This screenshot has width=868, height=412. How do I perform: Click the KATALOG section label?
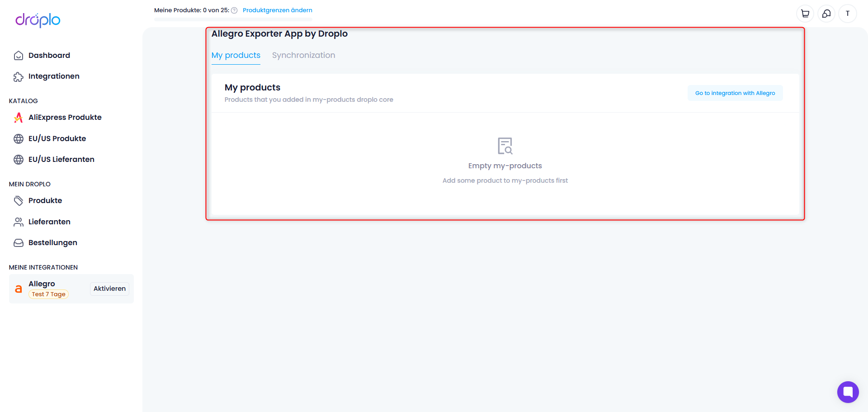24,101
